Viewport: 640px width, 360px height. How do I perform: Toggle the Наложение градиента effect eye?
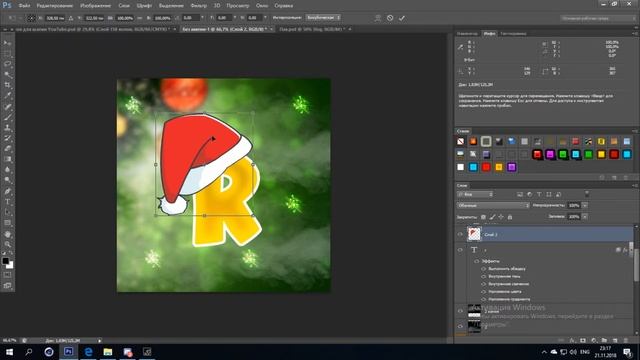[x=484, y=299]
